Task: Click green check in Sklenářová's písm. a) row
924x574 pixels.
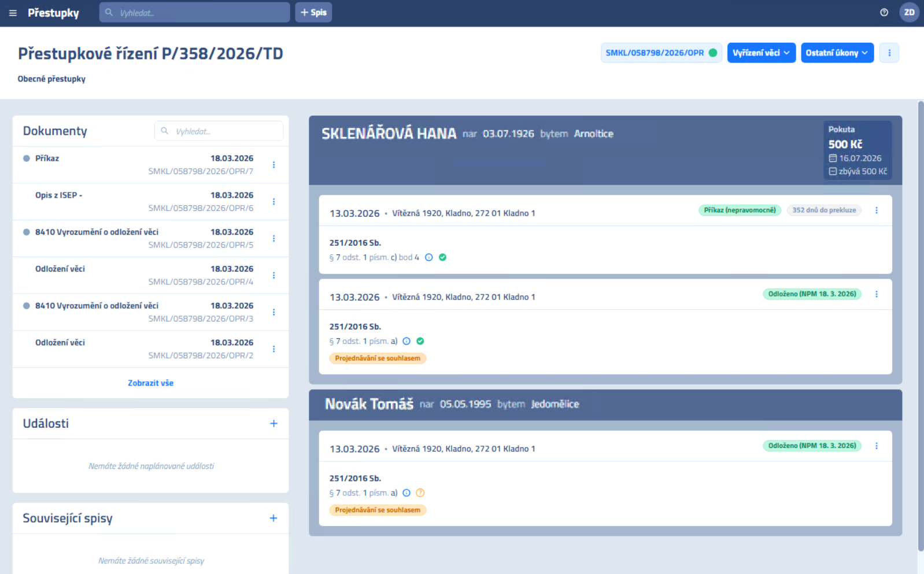Action: 420,341
